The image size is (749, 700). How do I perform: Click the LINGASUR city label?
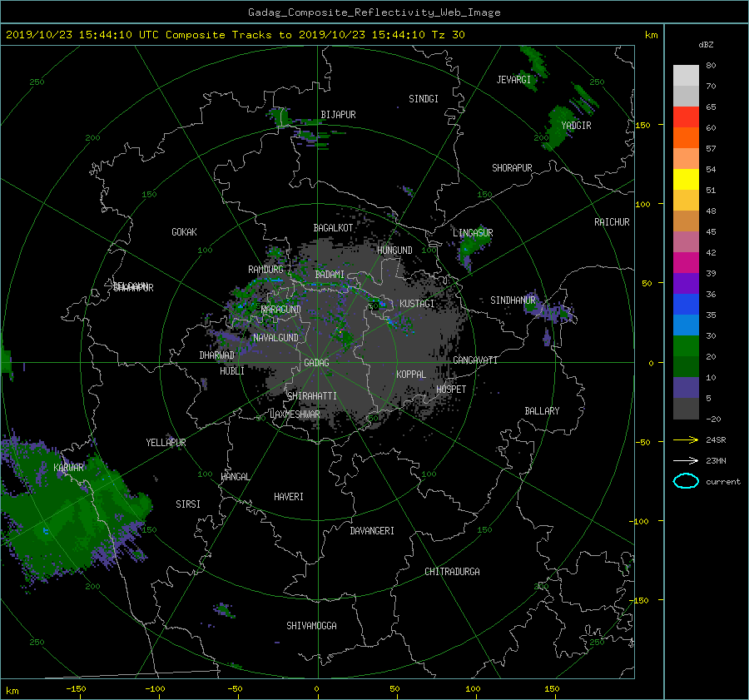click(473, 233)
